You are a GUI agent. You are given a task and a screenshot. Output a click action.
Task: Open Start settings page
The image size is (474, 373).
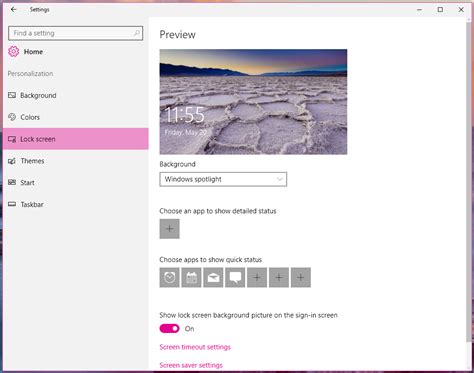76,183
